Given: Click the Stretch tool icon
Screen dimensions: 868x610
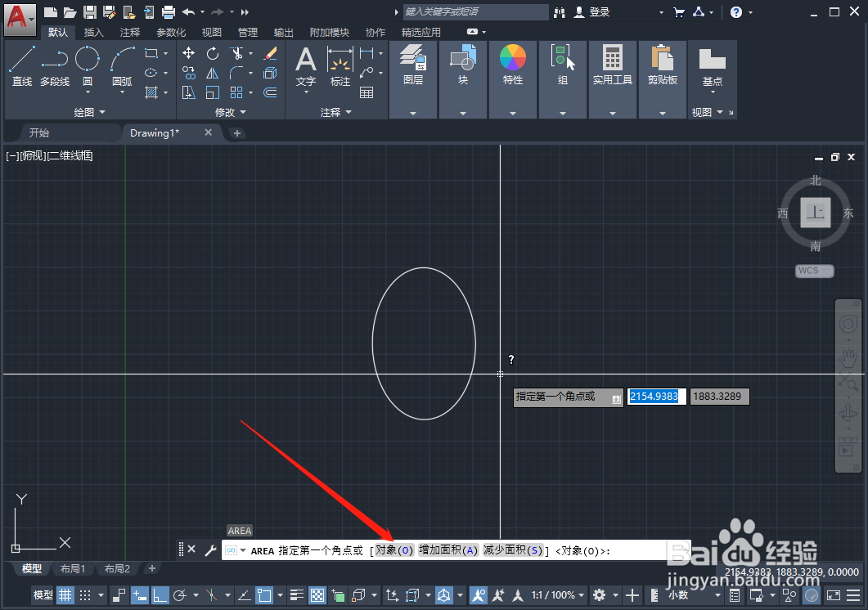Looking at the screenshot, I should click(x=188, y=92).
